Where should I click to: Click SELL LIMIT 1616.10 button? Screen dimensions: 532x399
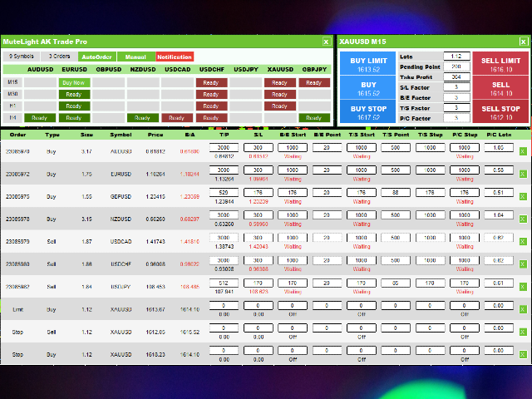[x=500, y=63]
